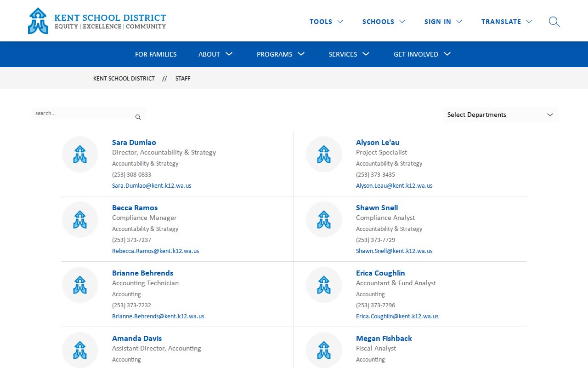Click phone number (253) 373-3435

click(x=375, y=175)
